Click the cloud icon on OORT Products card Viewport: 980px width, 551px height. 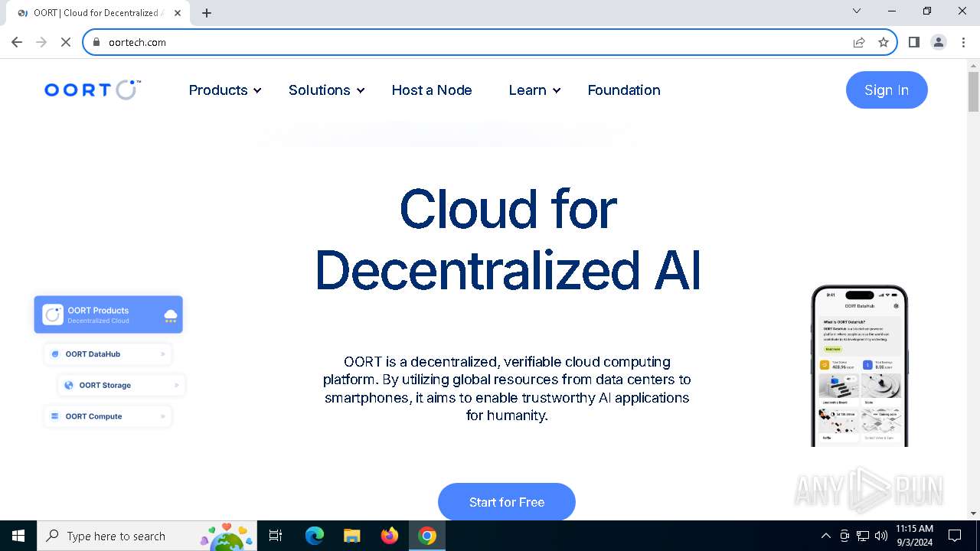pos(171,315)
